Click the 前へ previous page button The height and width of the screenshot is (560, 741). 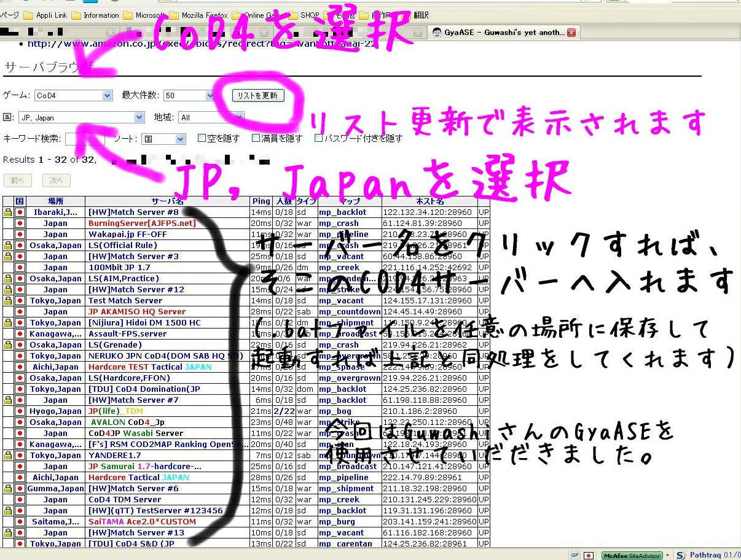coord(17,181)
